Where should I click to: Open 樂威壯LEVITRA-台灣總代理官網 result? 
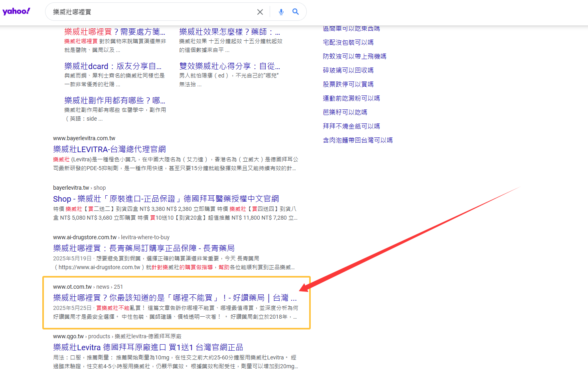(x=109, y=149)
